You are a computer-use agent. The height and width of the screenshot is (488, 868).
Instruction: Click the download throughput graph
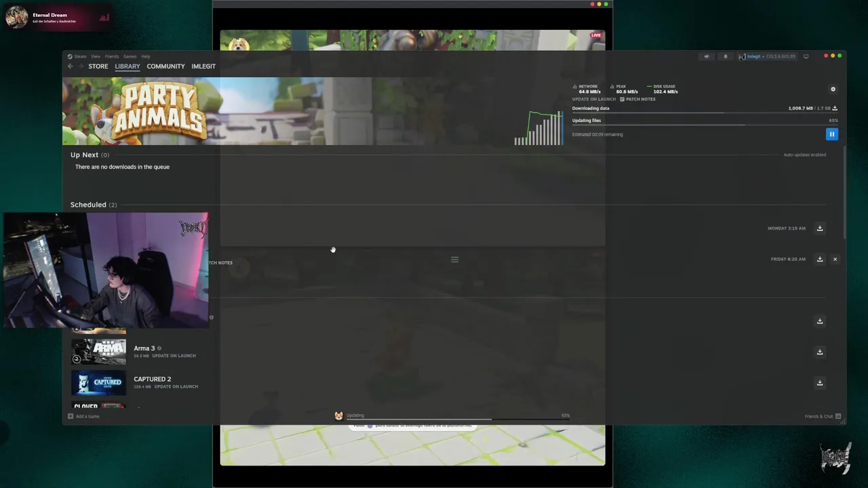pyautogui.click(x=539, y=128)
